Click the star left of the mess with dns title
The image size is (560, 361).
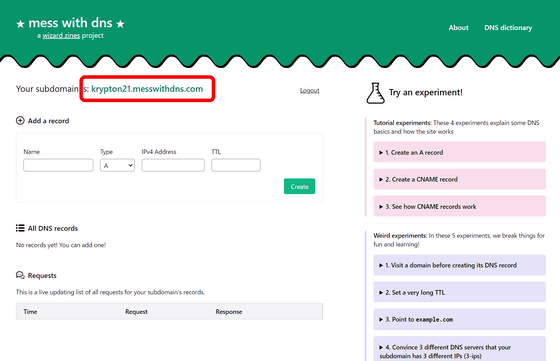[x=20, y=24]
